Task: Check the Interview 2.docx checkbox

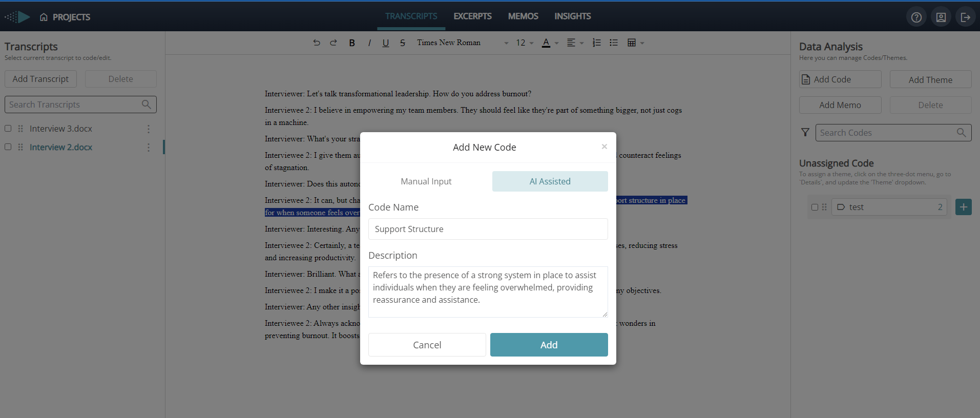Action: click(x=8, y=147)
